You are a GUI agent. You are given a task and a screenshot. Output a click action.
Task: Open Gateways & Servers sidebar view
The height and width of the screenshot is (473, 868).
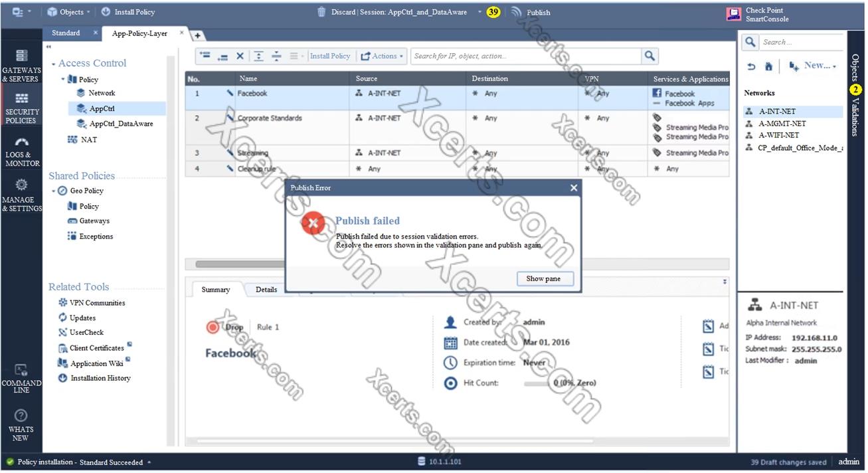[x=21, y=66]
